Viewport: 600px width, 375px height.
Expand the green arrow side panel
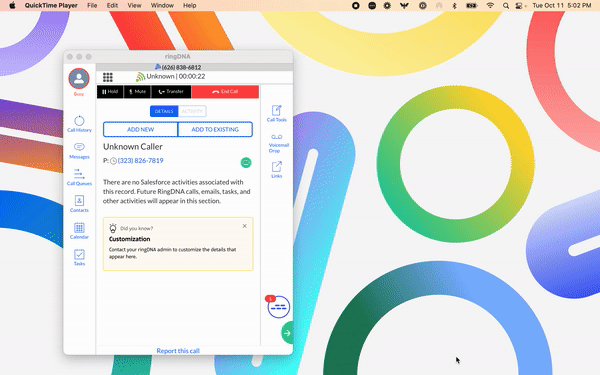coord(287,333)
